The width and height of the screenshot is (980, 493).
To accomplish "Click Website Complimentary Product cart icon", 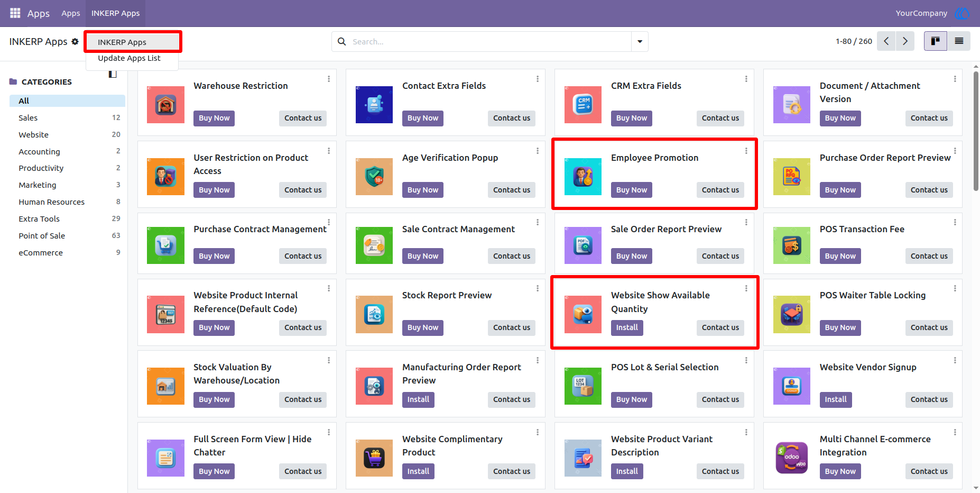I will pyautogui.click(x=374, y=458).
